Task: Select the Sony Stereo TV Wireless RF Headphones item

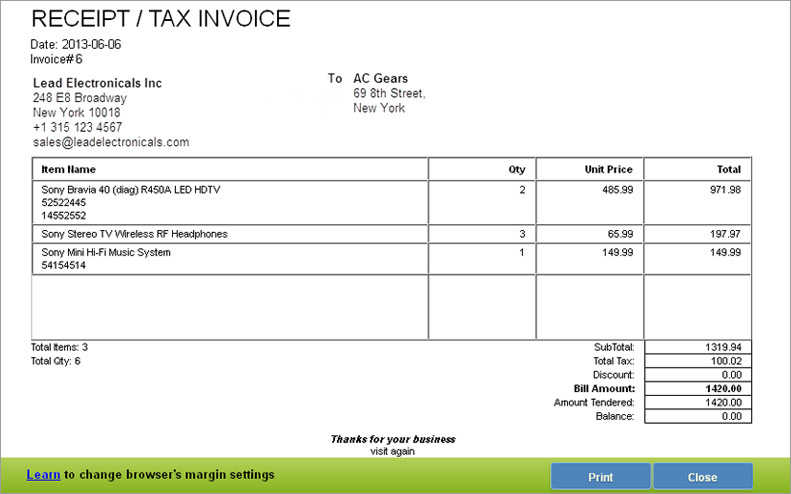Action: click(134, 234)
